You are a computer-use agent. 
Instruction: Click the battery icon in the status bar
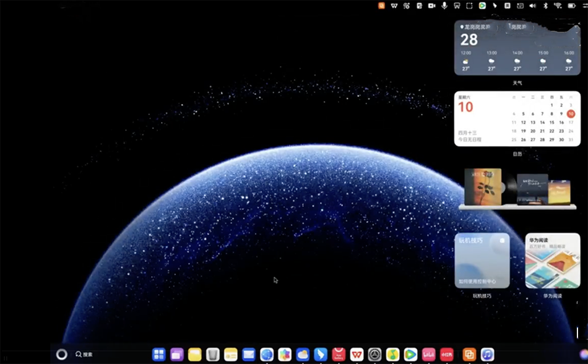(x=571, y=6)
